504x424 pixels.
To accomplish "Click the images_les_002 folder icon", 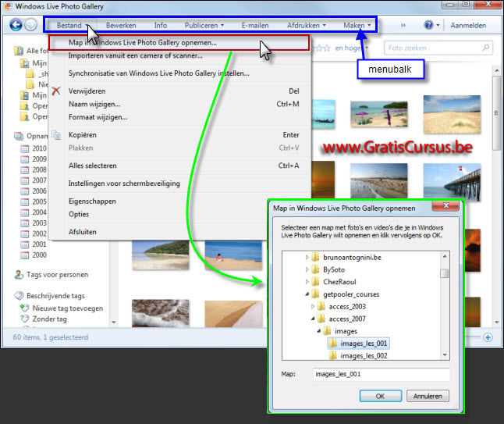I will [x=333, y=355].
